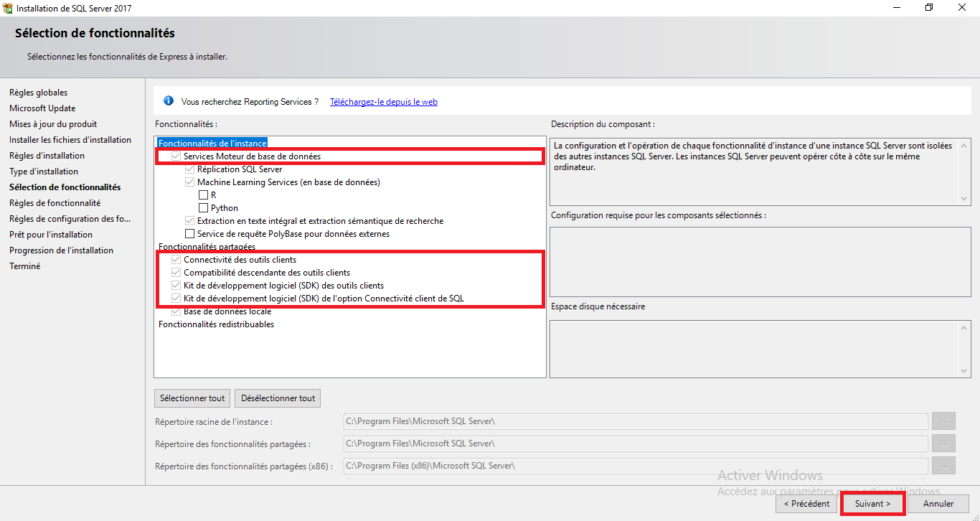Uncheck Base de données locale
980x521 pixels.
[176, 311]
